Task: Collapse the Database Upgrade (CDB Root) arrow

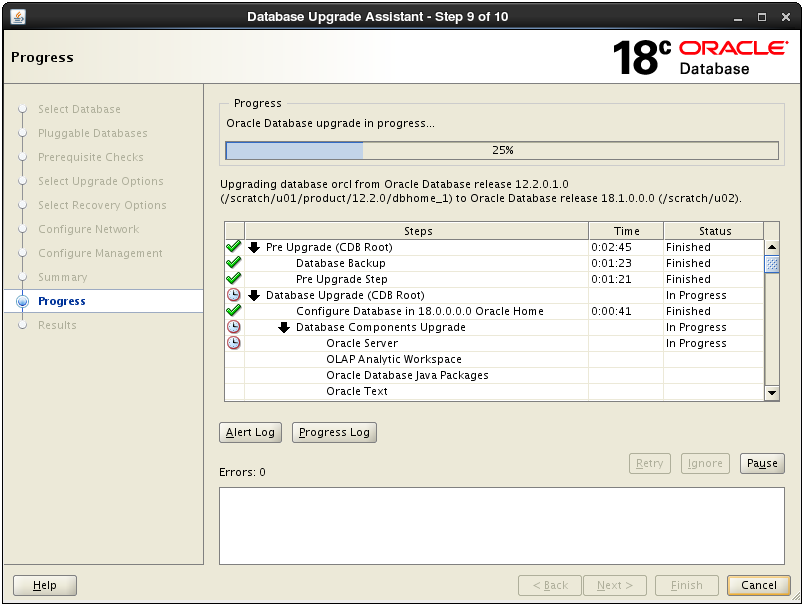Action: tap(254, 295)
